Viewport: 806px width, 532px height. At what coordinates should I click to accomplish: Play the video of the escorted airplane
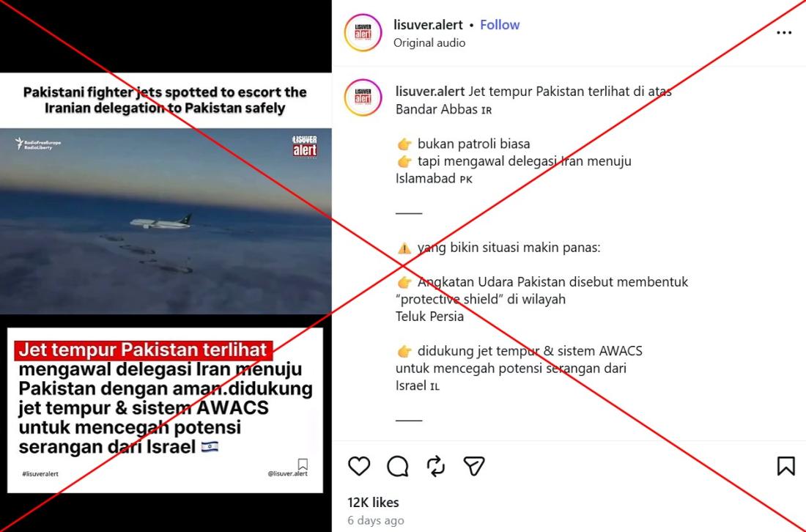166,221
